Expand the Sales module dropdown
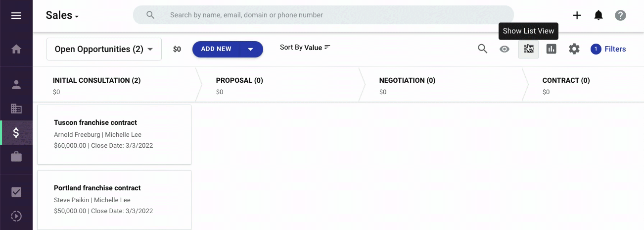644x230 pixels. pyautogui.click(x=62, y=15)
